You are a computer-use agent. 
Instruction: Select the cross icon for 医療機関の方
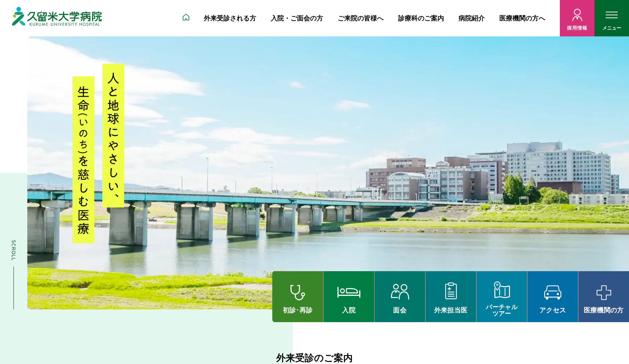(604, 291)
